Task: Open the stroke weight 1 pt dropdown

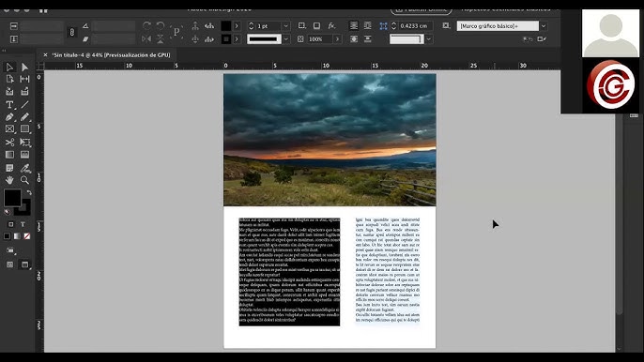Action: [x=285, y=26]
